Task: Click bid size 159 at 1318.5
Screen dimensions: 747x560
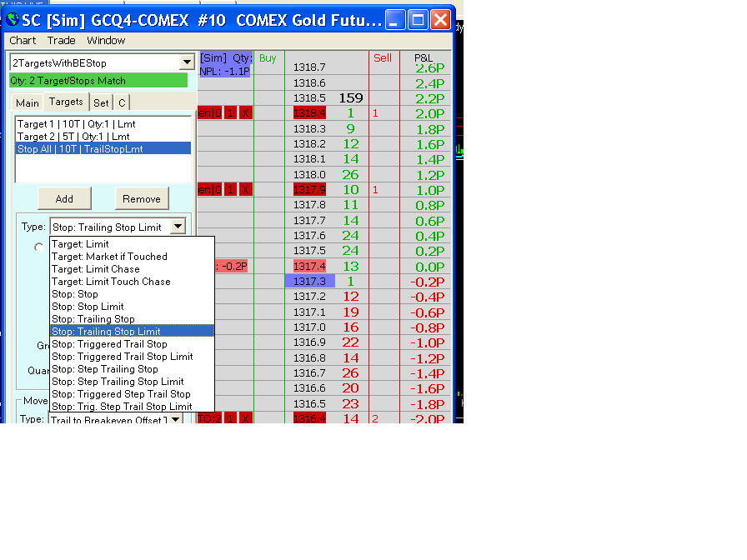Action: point(351,97)
